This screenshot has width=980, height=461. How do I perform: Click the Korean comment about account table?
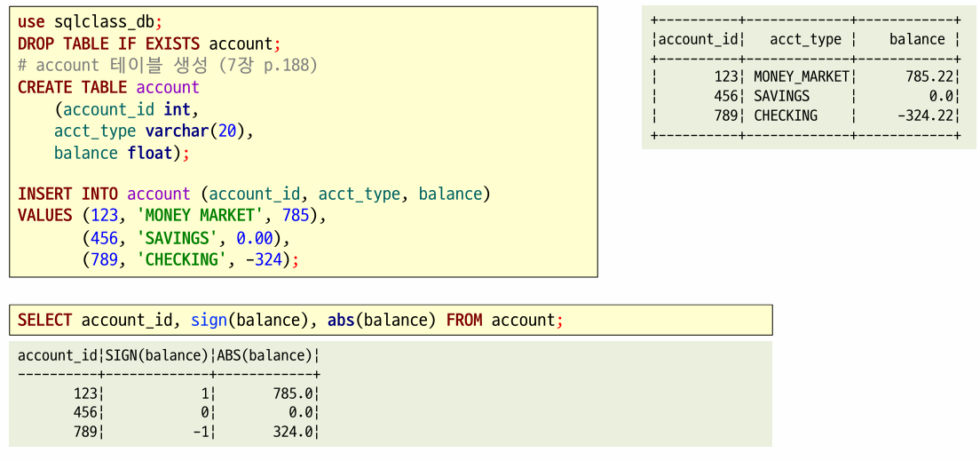click(x=168, y=65)
